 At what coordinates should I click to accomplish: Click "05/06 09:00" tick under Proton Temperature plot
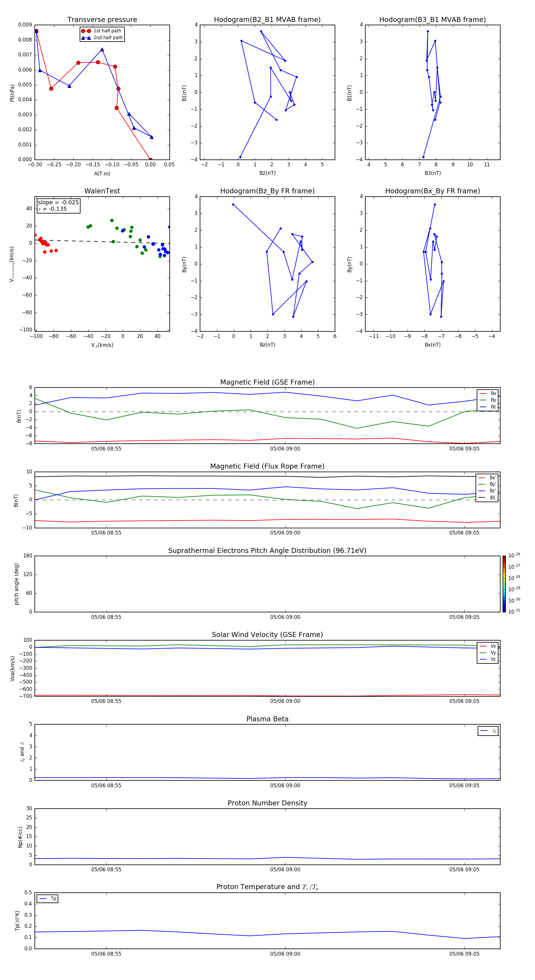tap(285, 954)
